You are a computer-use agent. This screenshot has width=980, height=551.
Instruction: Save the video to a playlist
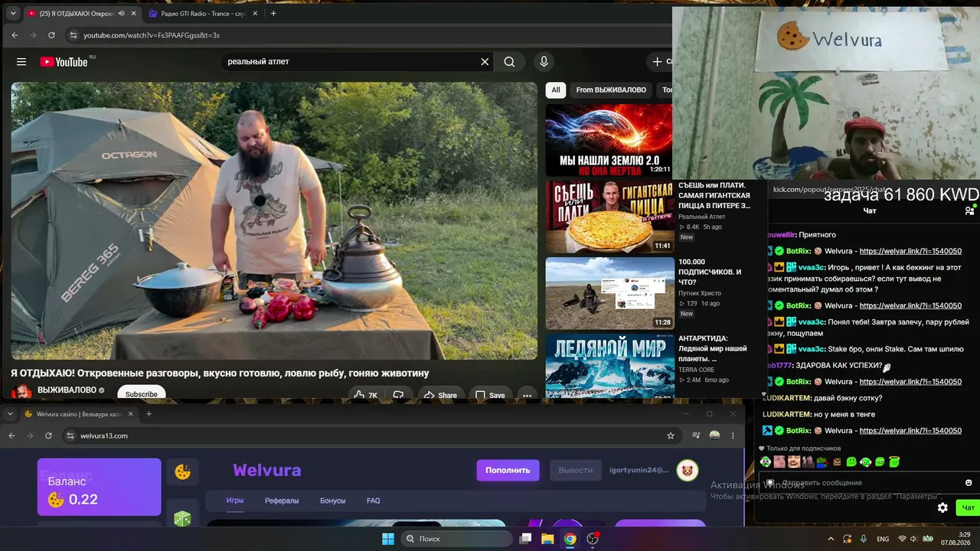tap(490, 395)
